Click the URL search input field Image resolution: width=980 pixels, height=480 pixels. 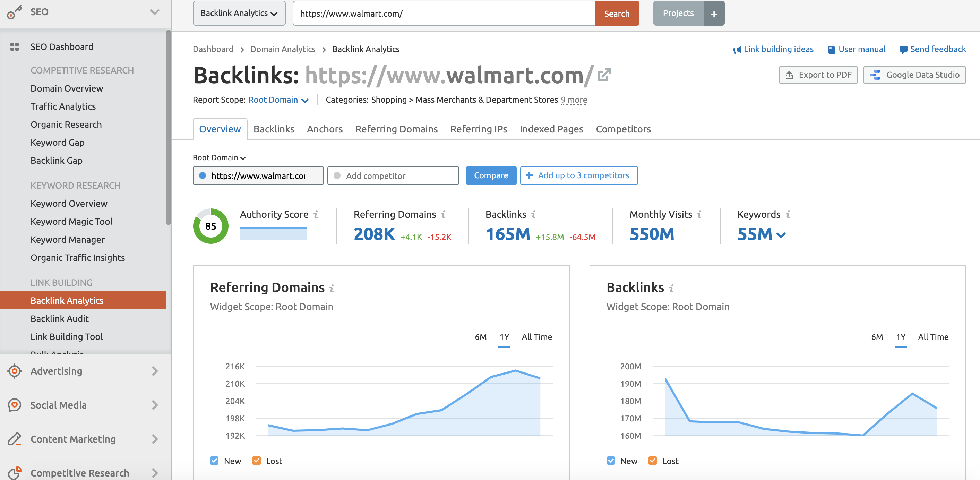pos(444,14)
